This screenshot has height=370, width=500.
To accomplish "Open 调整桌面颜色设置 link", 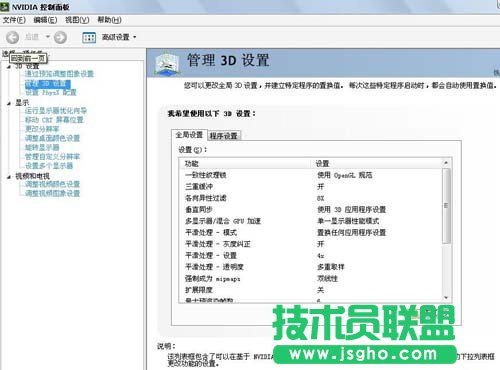I will (x=52, y=138).
